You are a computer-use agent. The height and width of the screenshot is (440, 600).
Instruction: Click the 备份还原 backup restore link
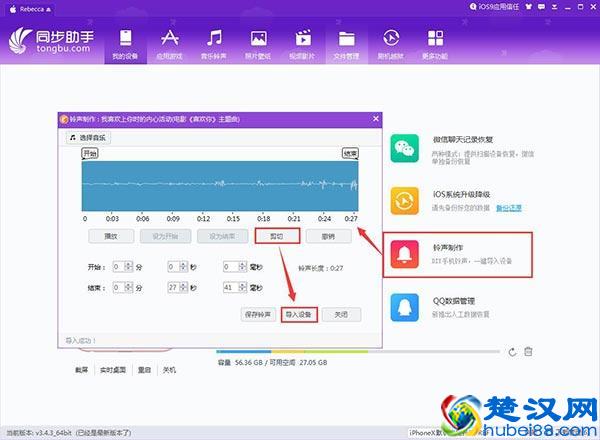coord(509,208)
